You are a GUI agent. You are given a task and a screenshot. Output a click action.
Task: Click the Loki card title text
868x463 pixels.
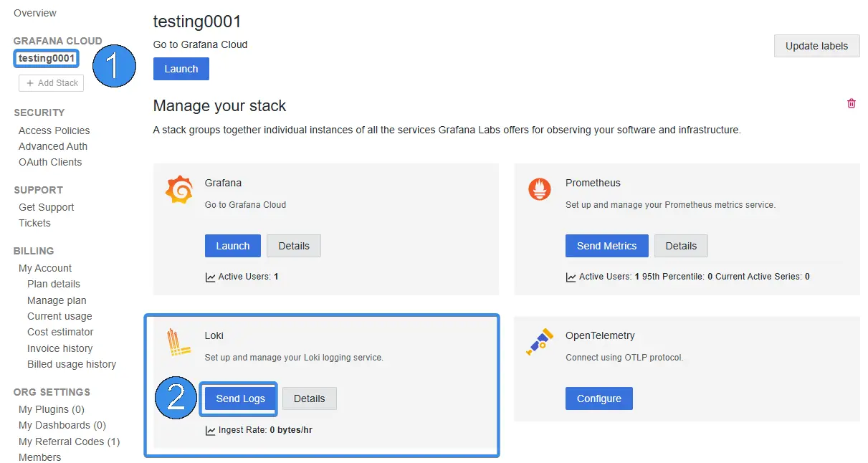click(x=214, y=335)
